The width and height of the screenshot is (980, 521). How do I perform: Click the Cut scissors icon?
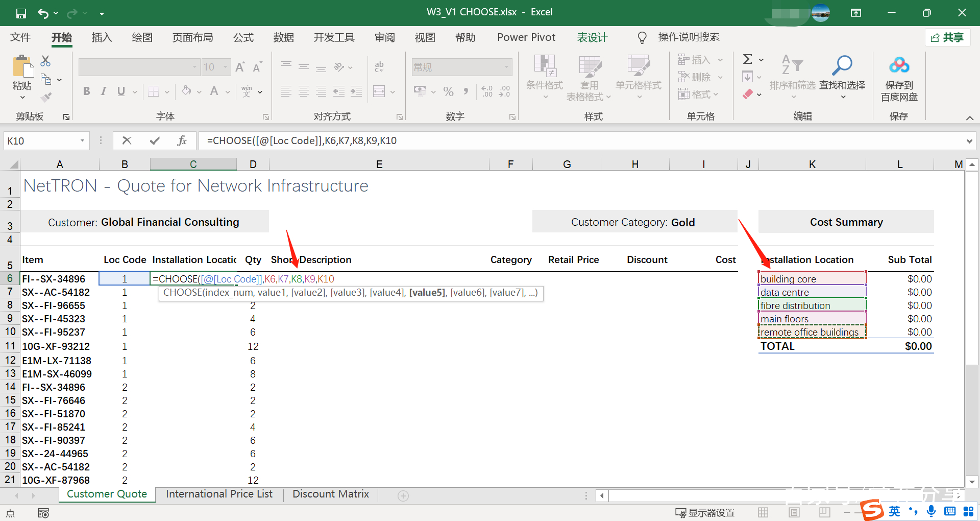45,61
